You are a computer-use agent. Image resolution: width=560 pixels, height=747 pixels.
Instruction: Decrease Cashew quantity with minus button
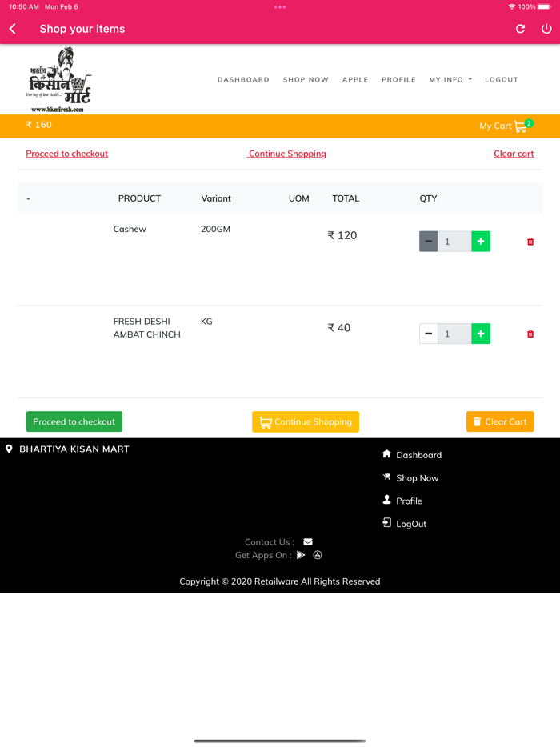pos(429,241)
